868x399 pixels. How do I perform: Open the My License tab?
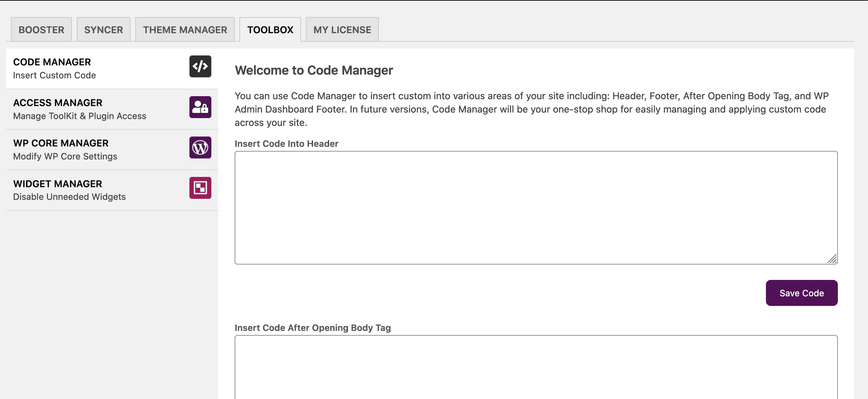(x=342, y=30)
